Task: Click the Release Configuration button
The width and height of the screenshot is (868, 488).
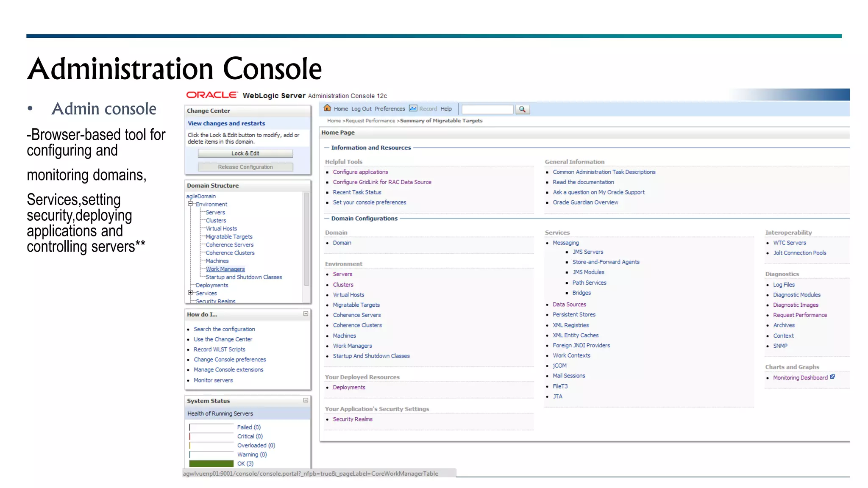Action: tap(245, 167)
